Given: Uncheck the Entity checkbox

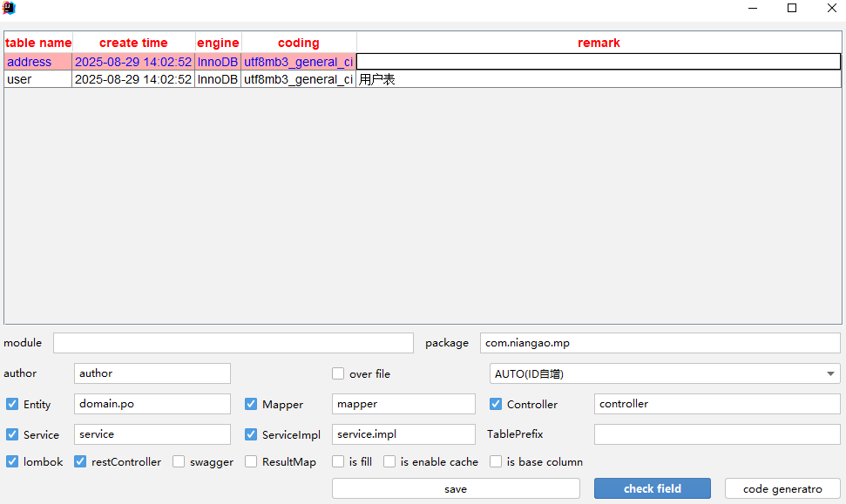Looking at the screenshot, I should coord(12,404).
